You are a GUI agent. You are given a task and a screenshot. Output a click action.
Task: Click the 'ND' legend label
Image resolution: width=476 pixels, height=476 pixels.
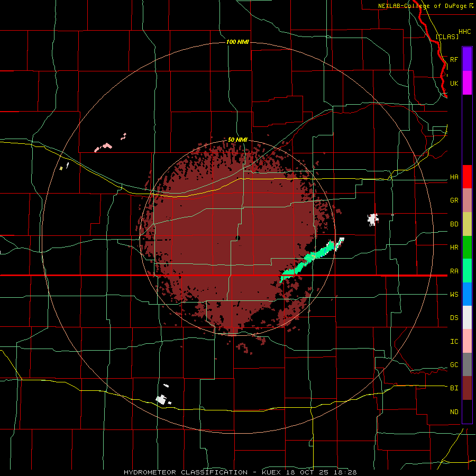[x=454, y=412]
